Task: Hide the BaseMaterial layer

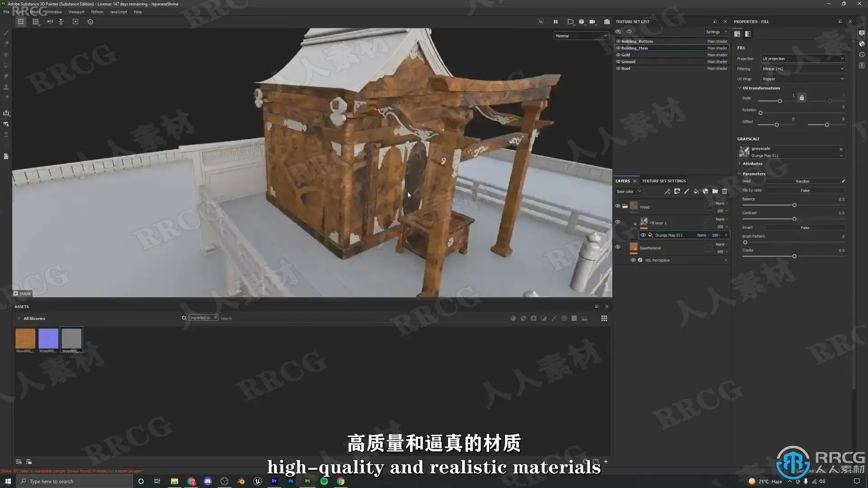Action: click(618, 247)
